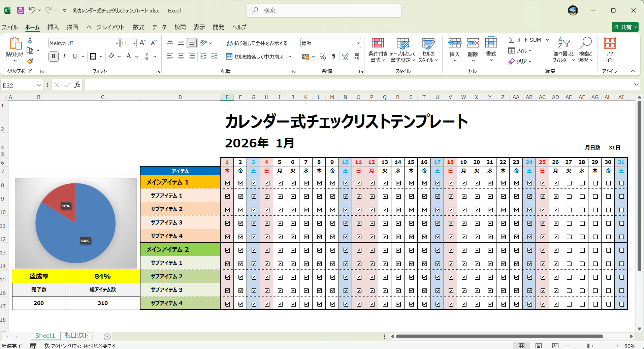Open the fill color dropdown arrow
Screen dimensions: 644x349
pyautogui.click(x=119, y=56)
